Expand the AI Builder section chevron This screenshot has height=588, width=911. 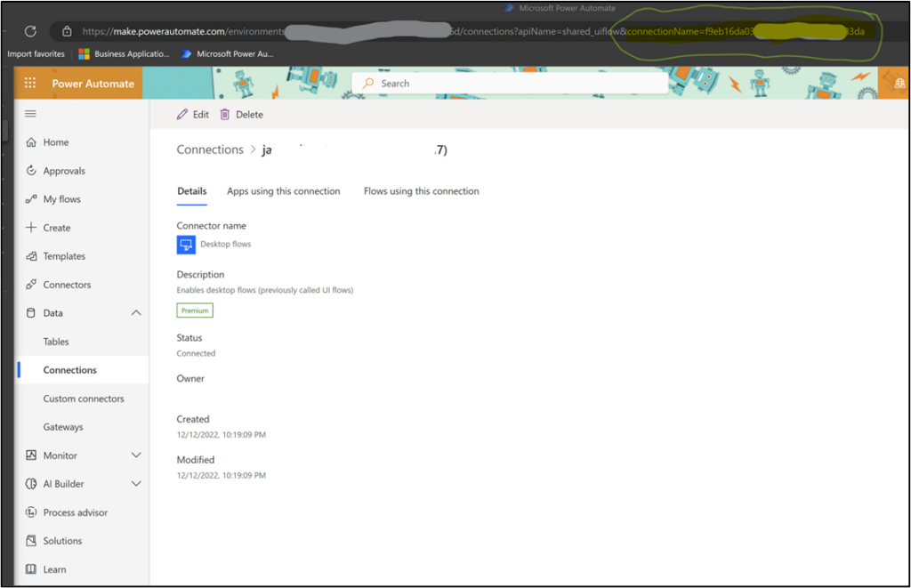pyautogui.click(x=136, y=484)
